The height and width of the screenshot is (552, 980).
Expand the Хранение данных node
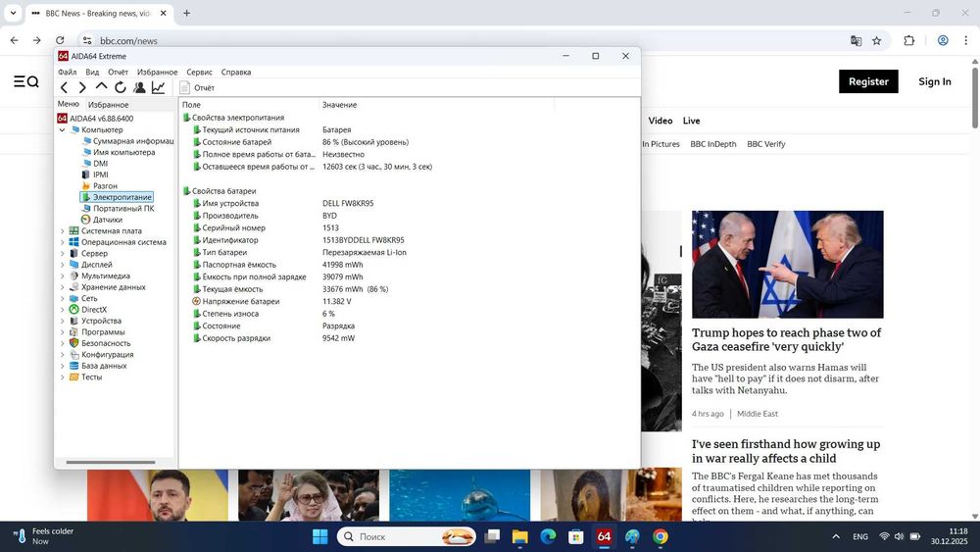click(63, 287)
